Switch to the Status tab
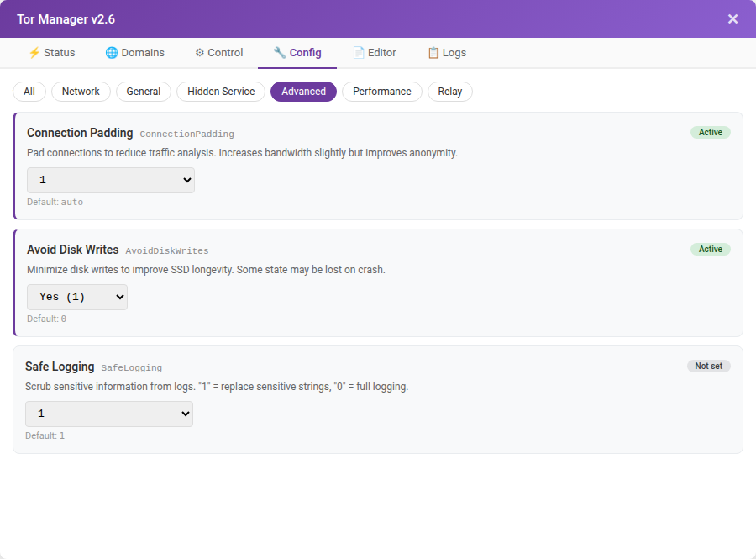 52,53
